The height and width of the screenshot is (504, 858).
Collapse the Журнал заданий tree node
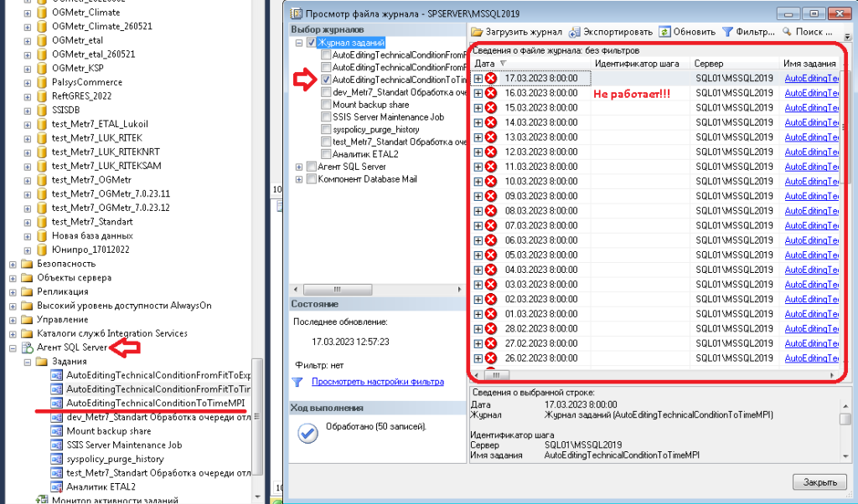(x=299, y=43)
